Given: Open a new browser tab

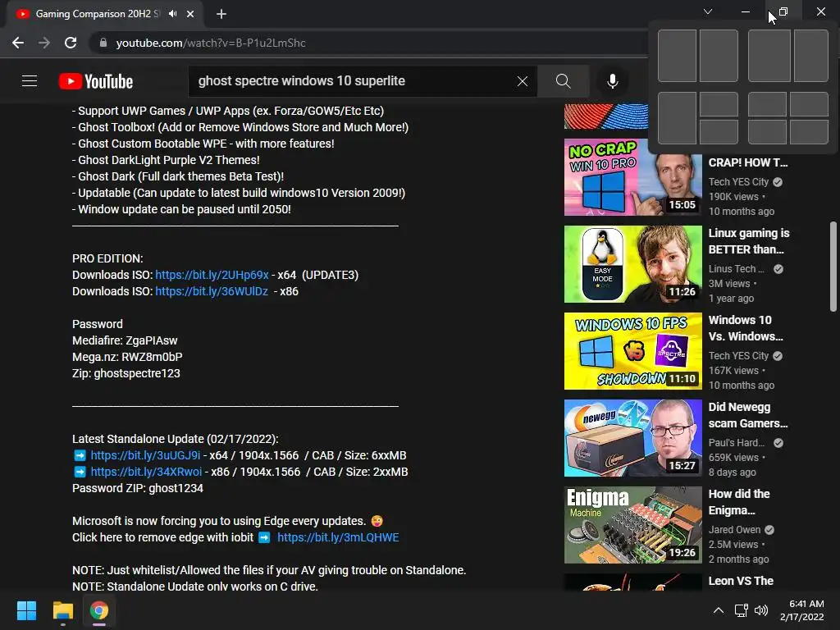Looking at the screenshot, I should click(221, 14).
